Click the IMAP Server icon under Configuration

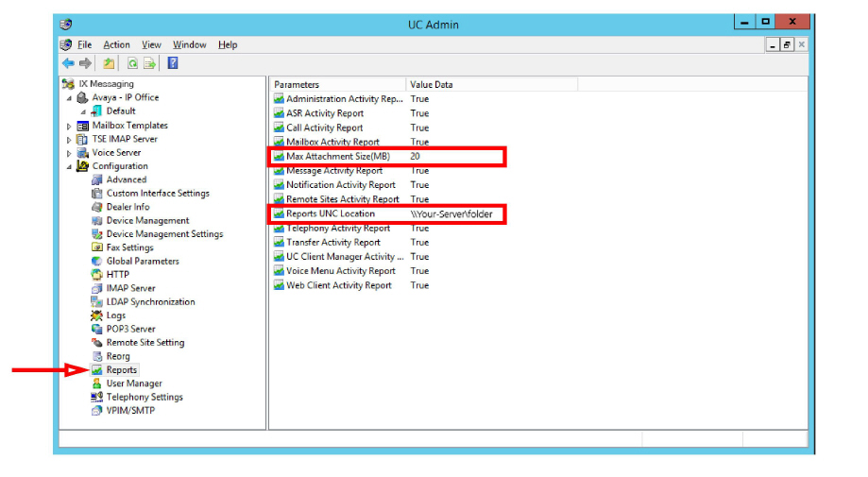tap(97, 288)
